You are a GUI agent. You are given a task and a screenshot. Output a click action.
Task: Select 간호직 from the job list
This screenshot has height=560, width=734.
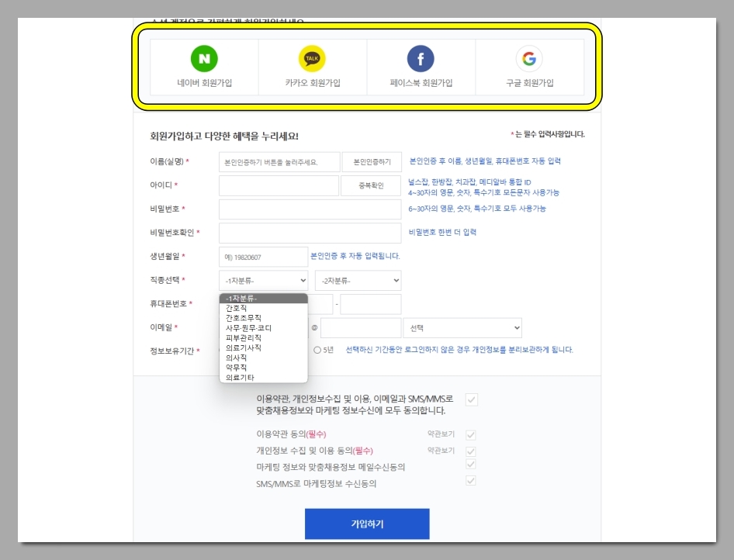264,308
